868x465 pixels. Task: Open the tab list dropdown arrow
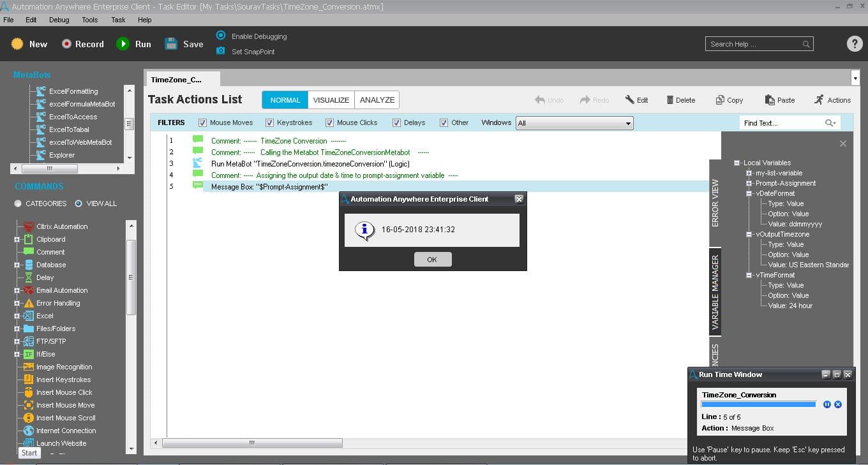coord(855,78)
